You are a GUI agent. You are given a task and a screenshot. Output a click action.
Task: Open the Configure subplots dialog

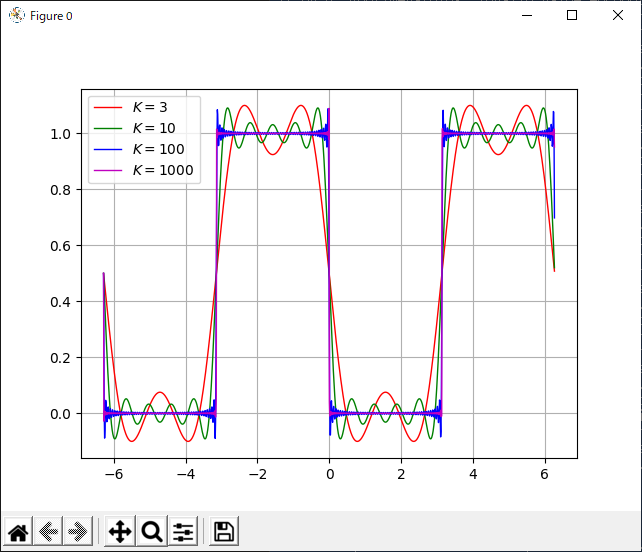(183, 531)
